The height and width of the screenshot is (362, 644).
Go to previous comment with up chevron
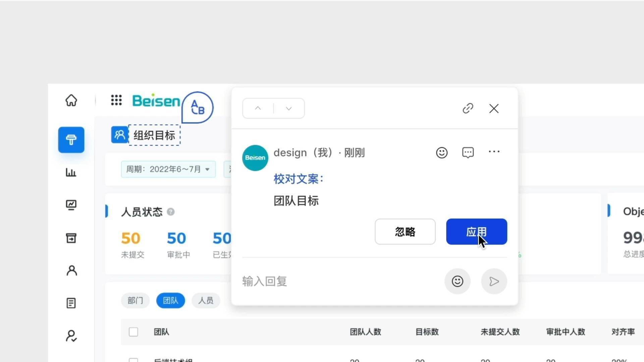(258, 108)
